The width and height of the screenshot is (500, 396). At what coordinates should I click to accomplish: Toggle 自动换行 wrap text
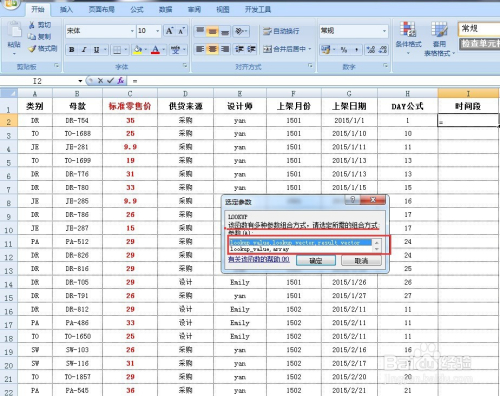point(281,31)
